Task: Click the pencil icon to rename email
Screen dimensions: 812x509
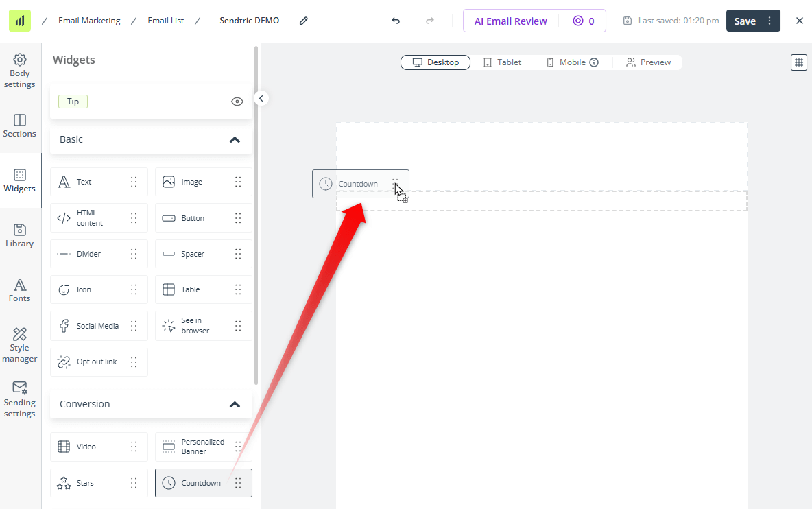Action: [x=304, y=21]
